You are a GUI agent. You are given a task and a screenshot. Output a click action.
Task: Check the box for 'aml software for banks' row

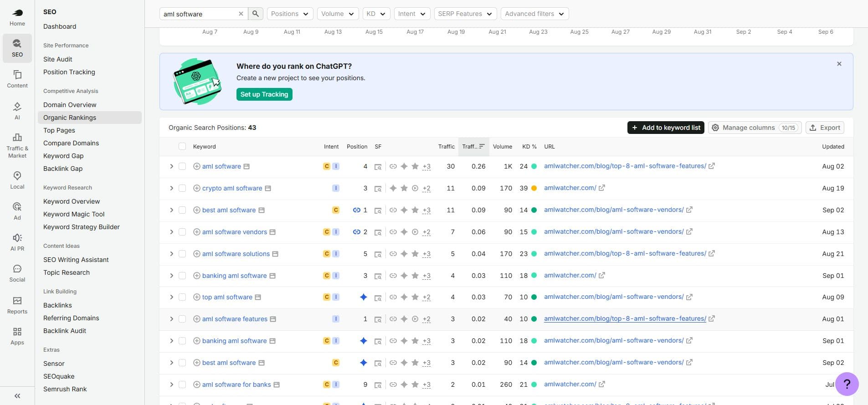tap(182, 384)
